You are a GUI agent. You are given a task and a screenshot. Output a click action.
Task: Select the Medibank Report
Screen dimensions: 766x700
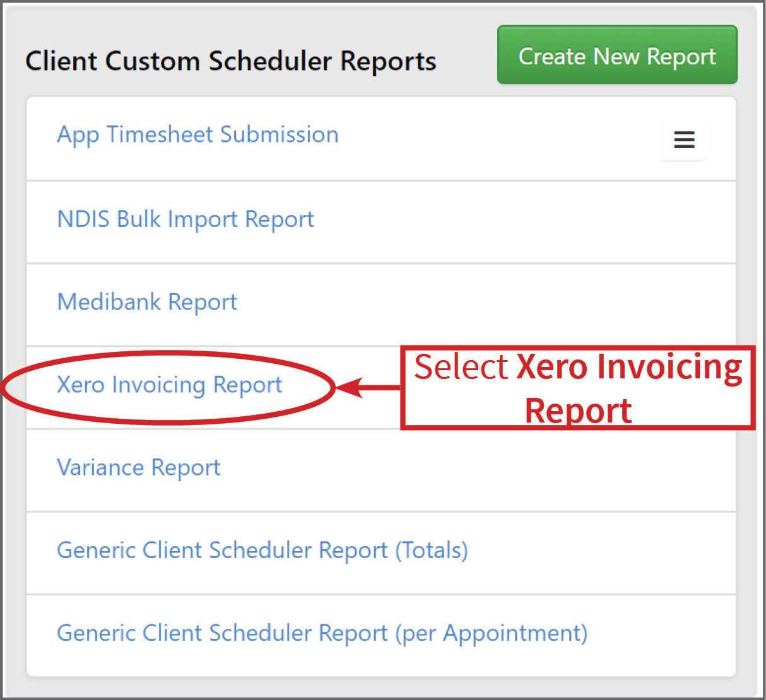(146, 302)
